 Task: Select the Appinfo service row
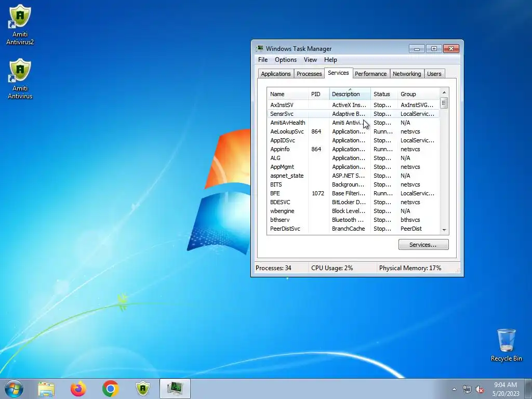pos(353,149)
